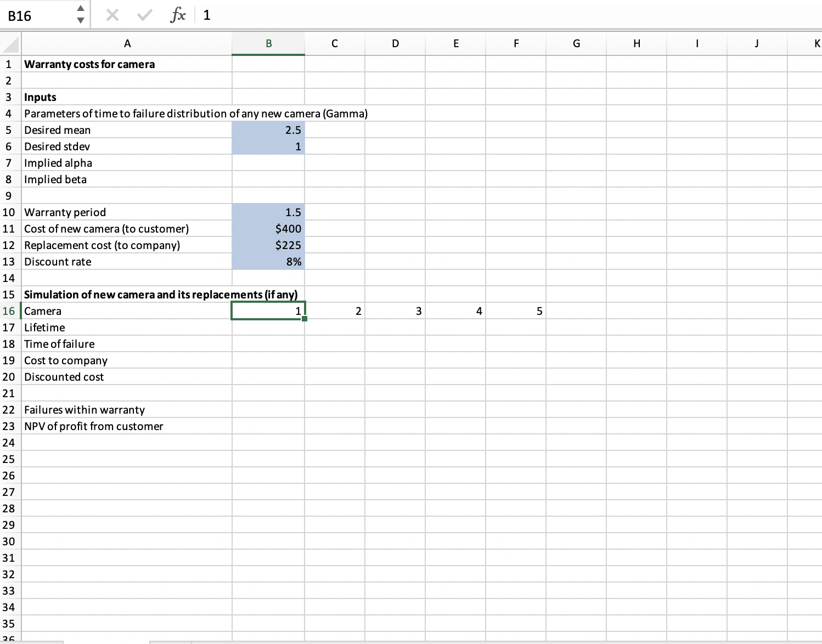Click the selected cell B16 with value 1
Viewport: 822px width, 644px height.
pyautogui.click(x=268, y=311)
